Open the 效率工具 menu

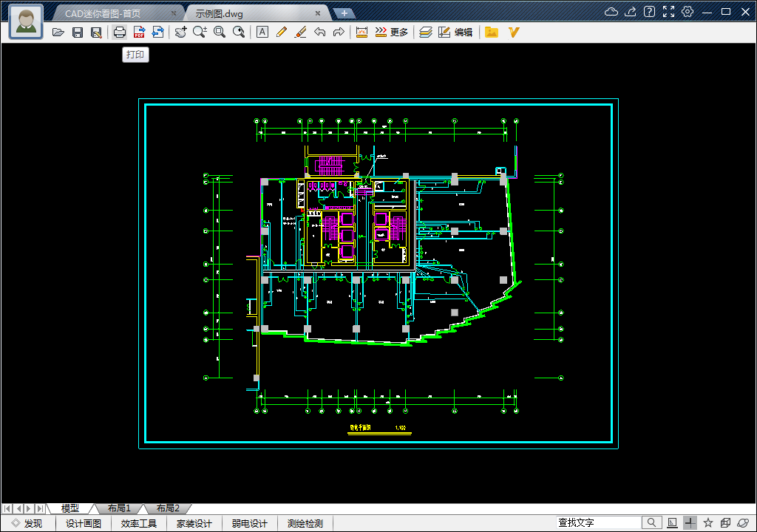point(139,524)
